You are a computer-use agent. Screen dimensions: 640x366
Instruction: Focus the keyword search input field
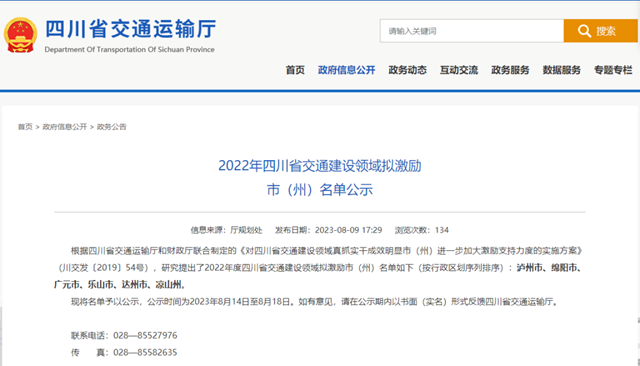(x=472, y=31)
